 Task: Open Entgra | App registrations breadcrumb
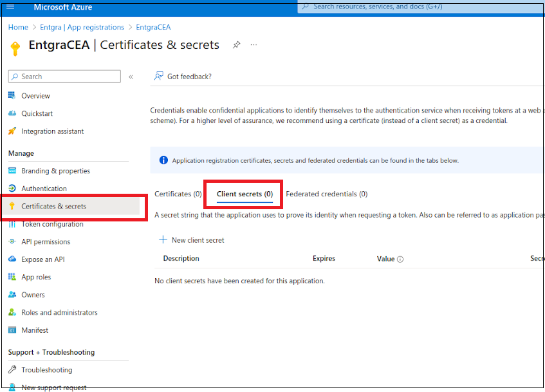[x=82, y=27]
